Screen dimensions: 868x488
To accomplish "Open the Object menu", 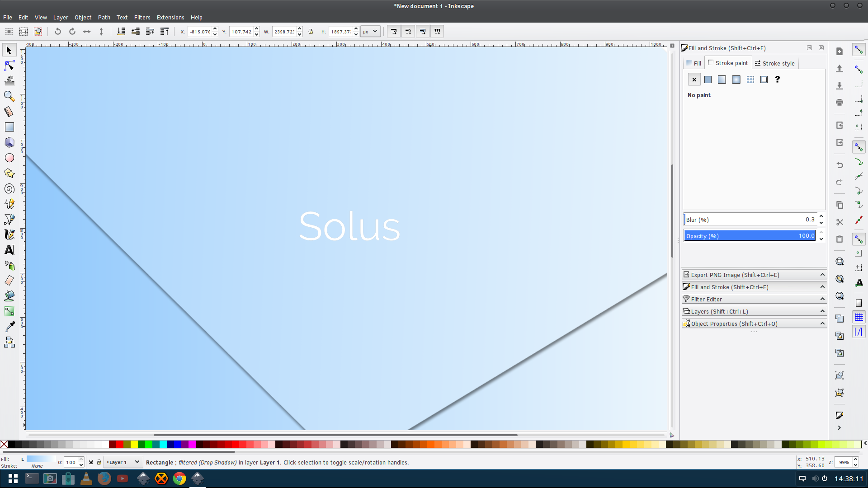I will 83,17.
